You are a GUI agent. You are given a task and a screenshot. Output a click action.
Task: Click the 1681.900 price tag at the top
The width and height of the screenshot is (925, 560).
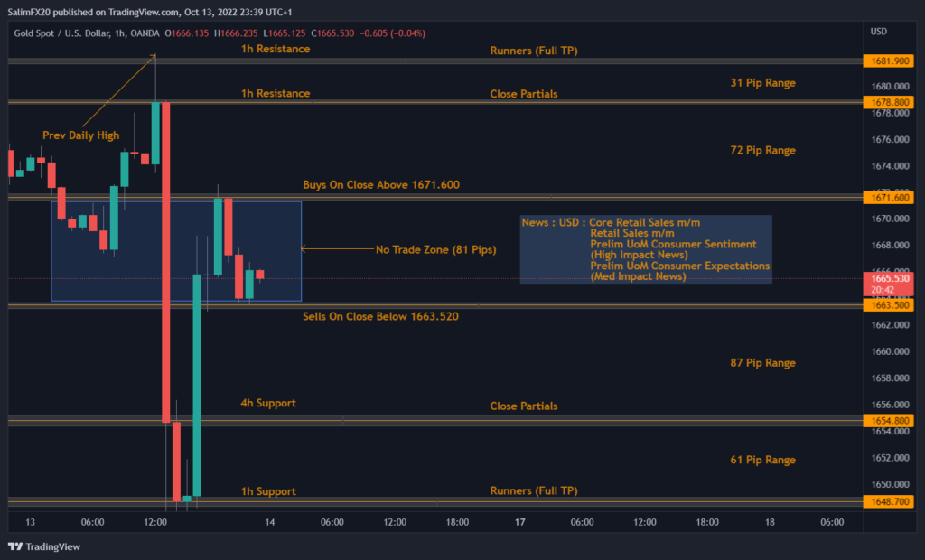[888, 61]
